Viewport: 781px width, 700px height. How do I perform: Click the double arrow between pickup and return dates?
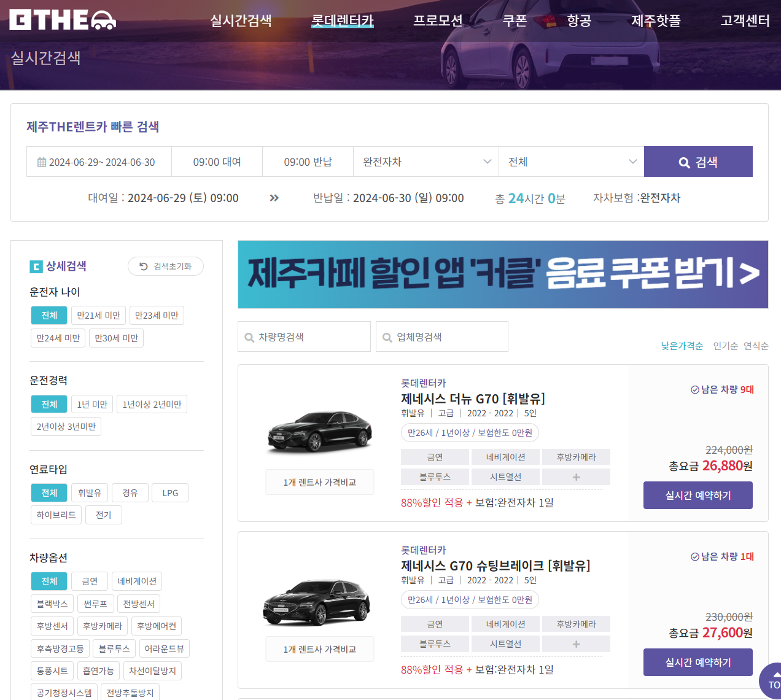274,198
